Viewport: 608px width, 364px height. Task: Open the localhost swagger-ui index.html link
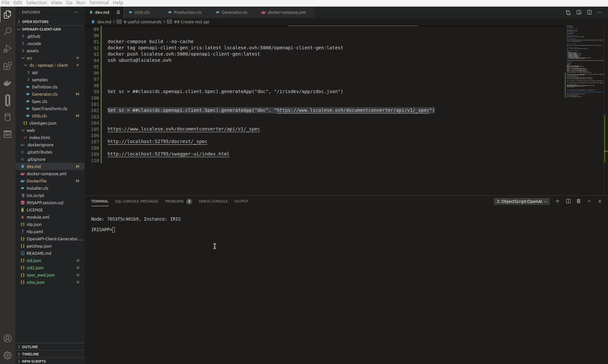(x=168, y=154)
